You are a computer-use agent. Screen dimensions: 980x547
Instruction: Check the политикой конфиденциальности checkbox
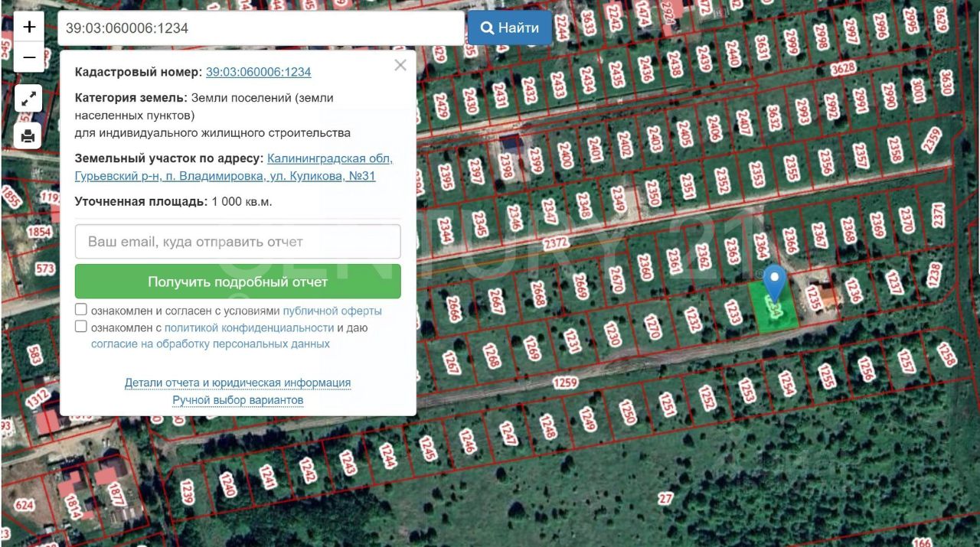point(81,327)
